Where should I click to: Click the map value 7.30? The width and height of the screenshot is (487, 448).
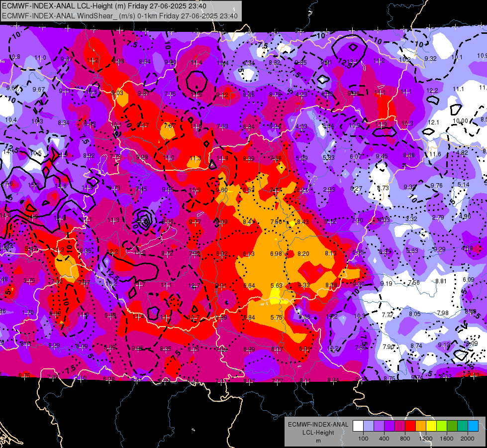click(357, 221)
